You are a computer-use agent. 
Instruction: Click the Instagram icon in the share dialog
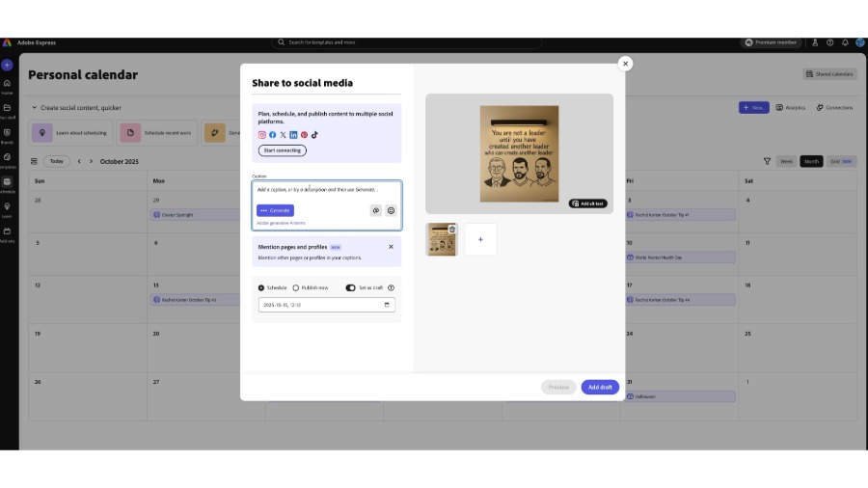click(261, 135)
